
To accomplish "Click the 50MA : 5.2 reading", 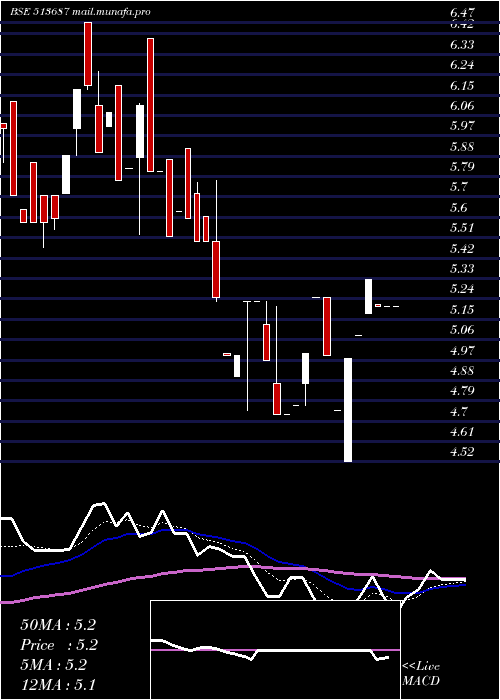I will [x=58, y=625].
